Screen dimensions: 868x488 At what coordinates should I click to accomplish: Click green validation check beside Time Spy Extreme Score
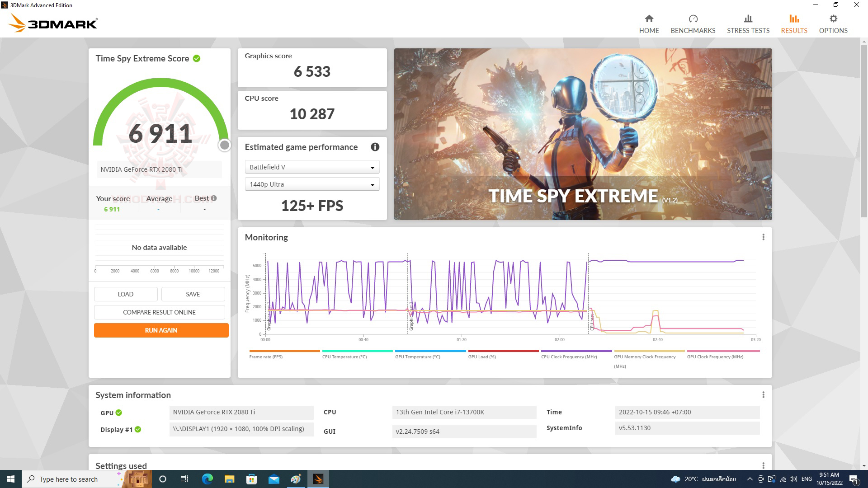coord(197,58)
